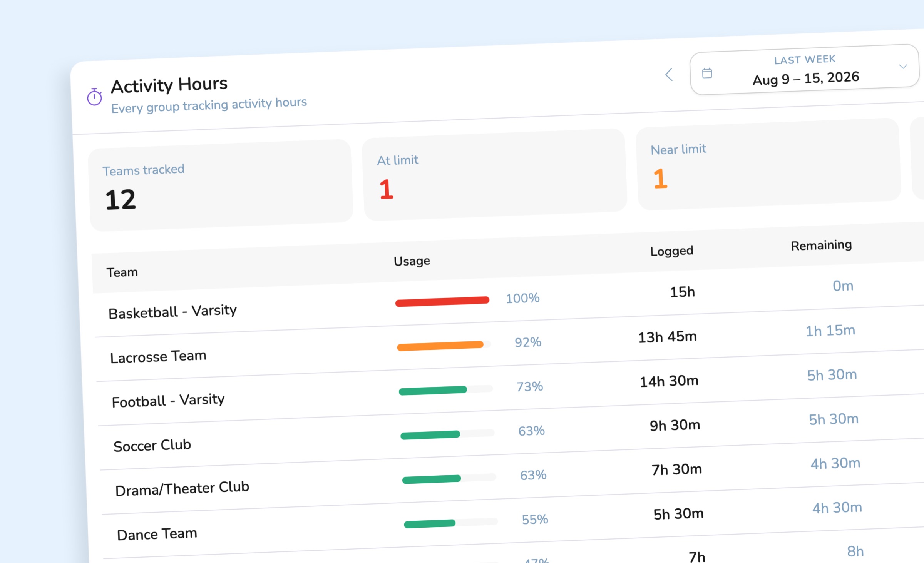Viewport: 924px width, 563px height.
Task: Click the 0m remaining value
Action: [843, 286]
